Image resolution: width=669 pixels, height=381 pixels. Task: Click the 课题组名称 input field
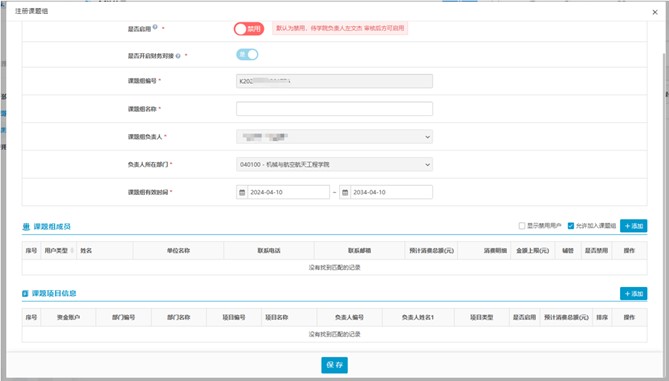tap(334, 109)
